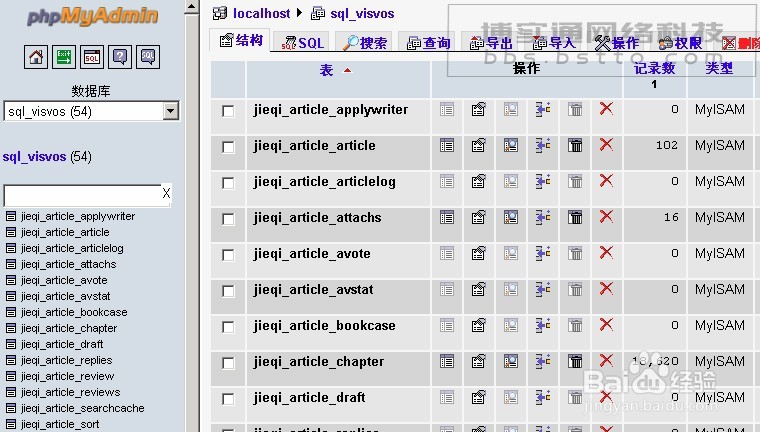760x432 pixels.
Task: Open jieqi_article_searchcache in sidebar list
Action: (x=82, y=408)
